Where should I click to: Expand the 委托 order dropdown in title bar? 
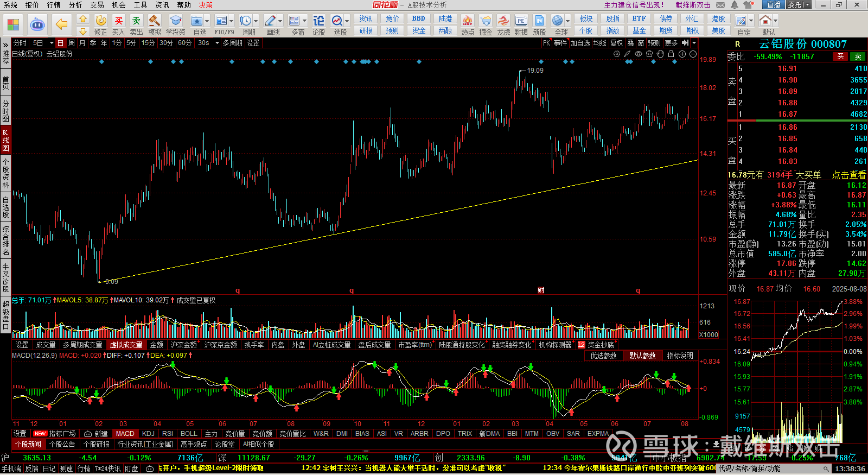click(x=806, y=5)
